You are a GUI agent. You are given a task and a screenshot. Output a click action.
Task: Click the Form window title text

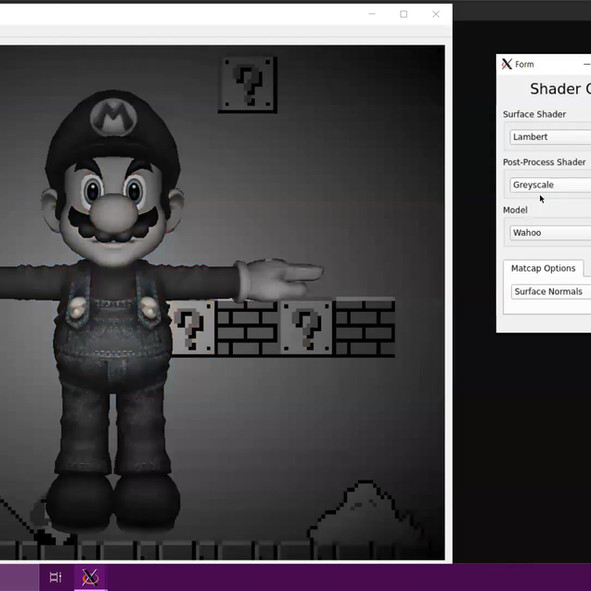coord(524,64)
